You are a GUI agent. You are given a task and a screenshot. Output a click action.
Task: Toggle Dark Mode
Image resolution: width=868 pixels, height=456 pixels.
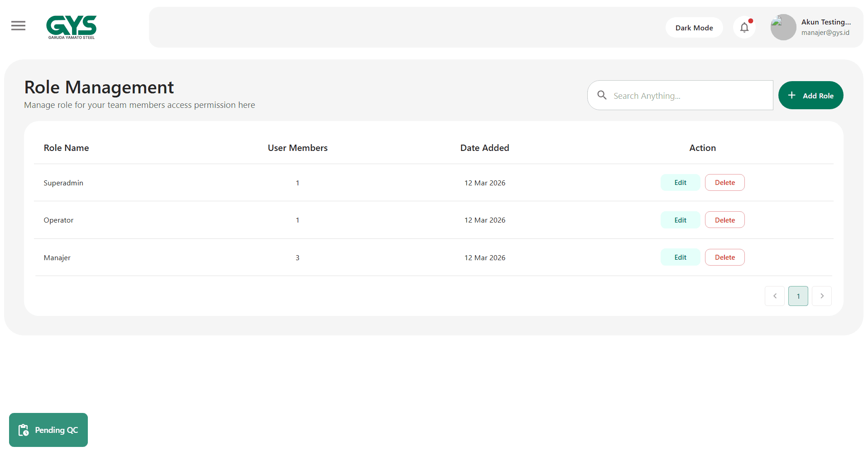(694, 28)
